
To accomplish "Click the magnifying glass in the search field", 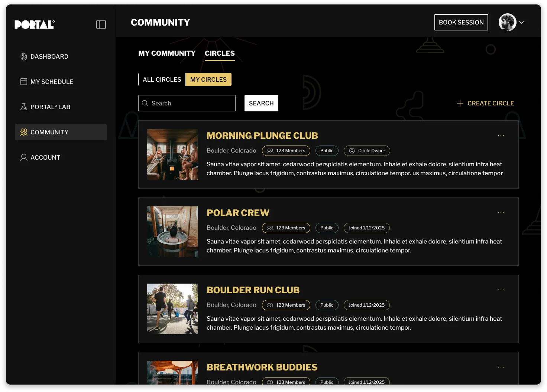I will (x=145, y=103).
